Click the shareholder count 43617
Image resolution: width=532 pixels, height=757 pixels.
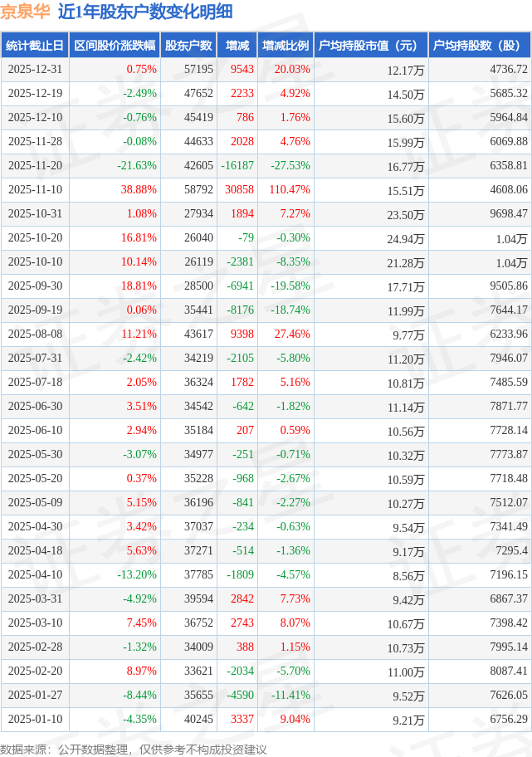[198, 334]
